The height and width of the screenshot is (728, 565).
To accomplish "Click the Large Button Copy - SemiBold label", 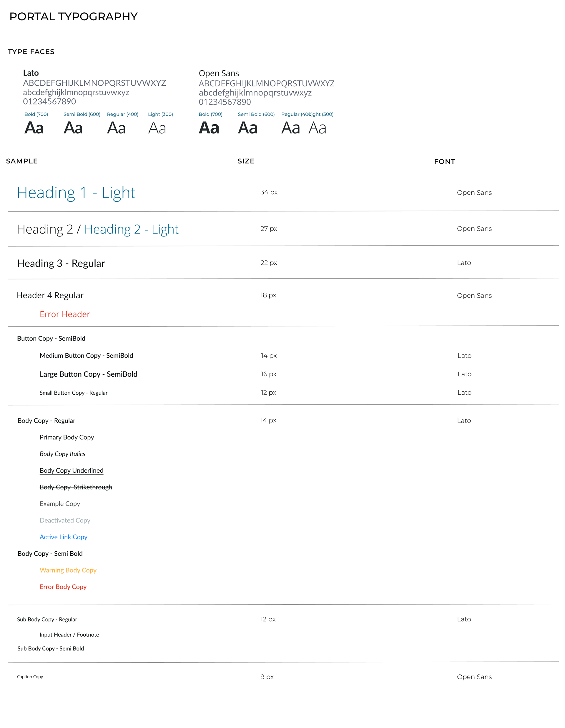I will [88, 374].
